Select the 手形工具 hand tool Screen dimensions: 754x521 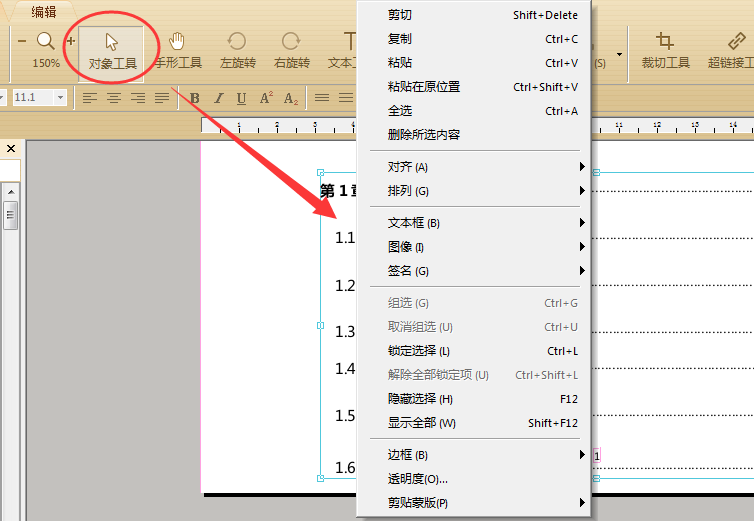[x=178, y=50]
